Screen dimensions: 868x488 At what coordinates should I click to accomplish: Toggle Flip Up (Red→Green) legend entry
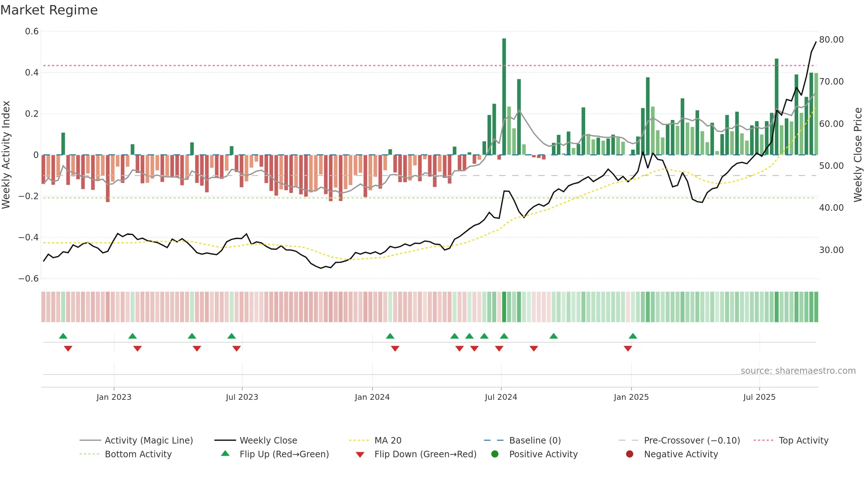tap(275, 454)
